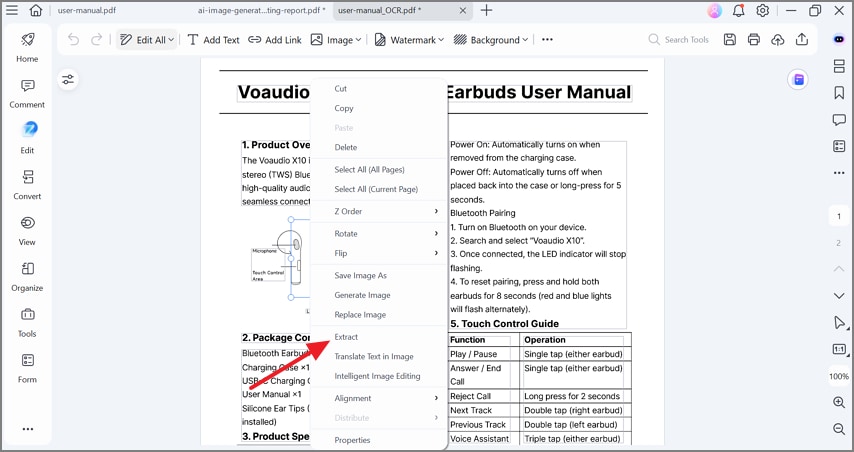Open the View tool in sidebar

pos(27,230)
